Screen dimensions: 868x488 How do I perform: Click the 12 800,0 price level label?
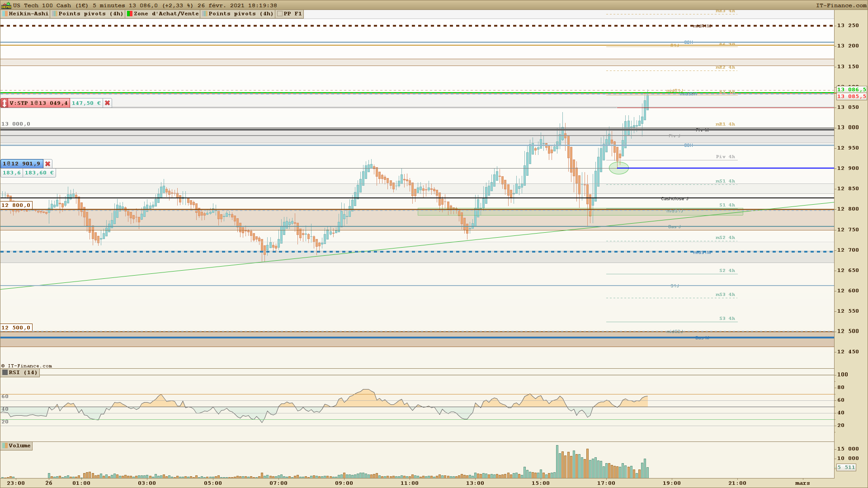pyautogui.click(x=16, y=205)
